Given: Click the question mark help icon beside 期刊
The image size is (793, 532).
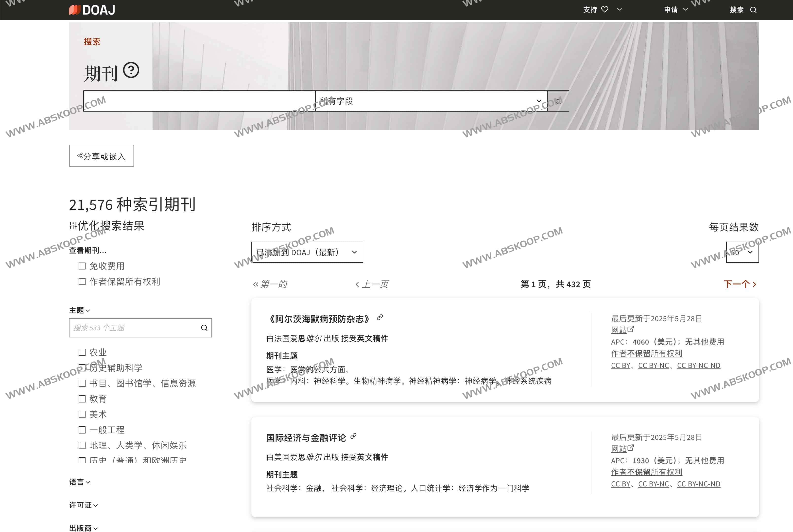Looking at the screenshot, I should tap(131, 71).
